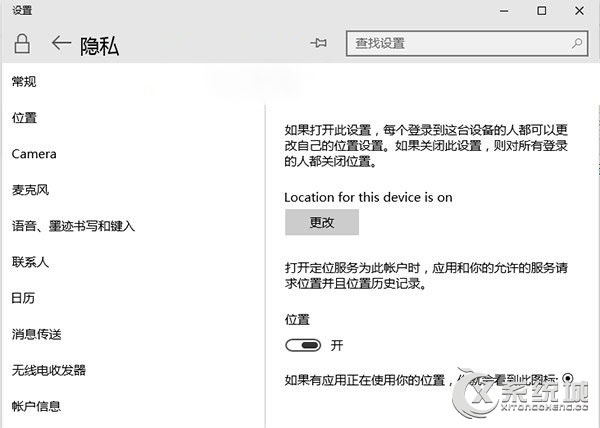Image resolution: width=600 pixels, height=428 pixels.
Task: Go back using the left arrow
Action: pos(61,43)
